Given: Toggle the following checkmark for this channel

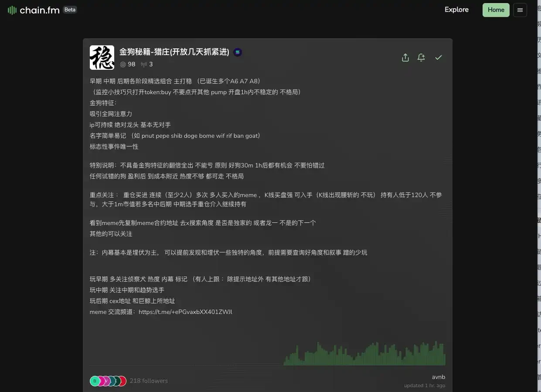Looking at the screenshot, I should click(x=439, y=57).
